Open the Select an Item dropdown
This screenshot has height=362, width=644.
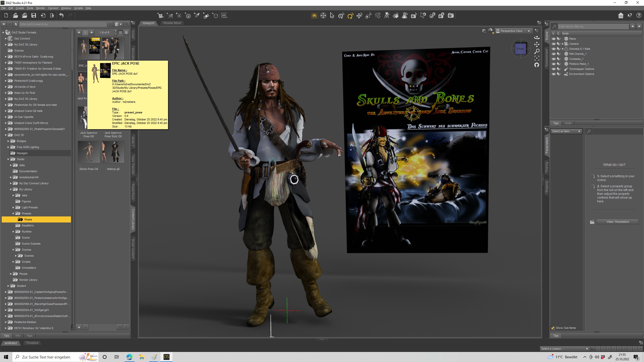(566, 131)
